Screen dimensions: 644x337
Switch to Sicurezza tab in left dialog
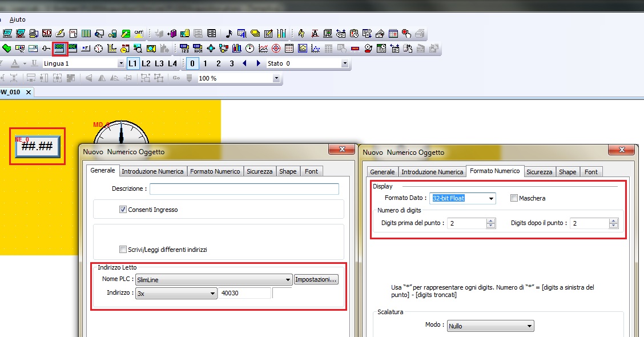tap(260, 171)
